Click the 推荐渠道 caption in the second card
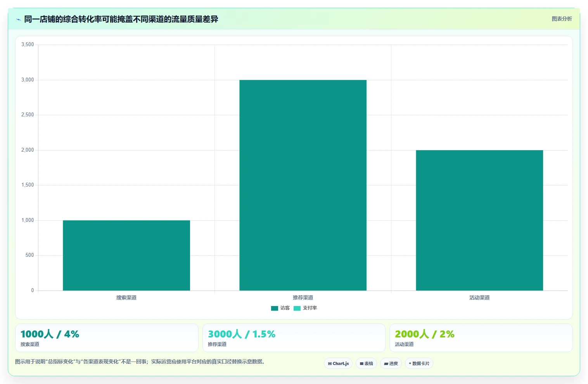This screenshot has width=588, height=384. click(217, 344)
